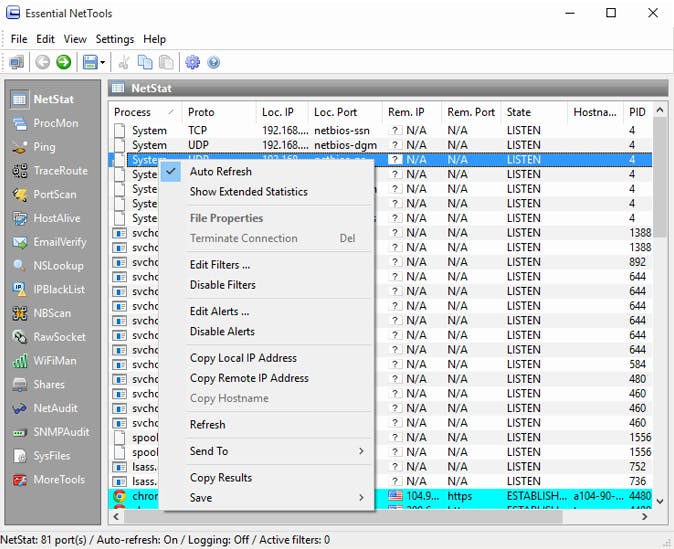The height and width of the screenshot is (549, 674).
Task: Click the monitor toolbar icon at far left
Action: pyautogui.click(x=16, y=62)
